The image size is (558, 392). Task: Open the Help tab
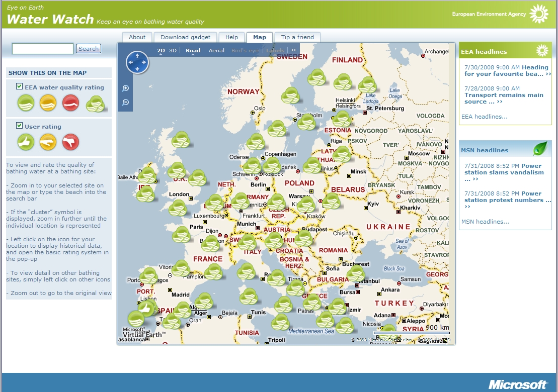pos(231,37)
